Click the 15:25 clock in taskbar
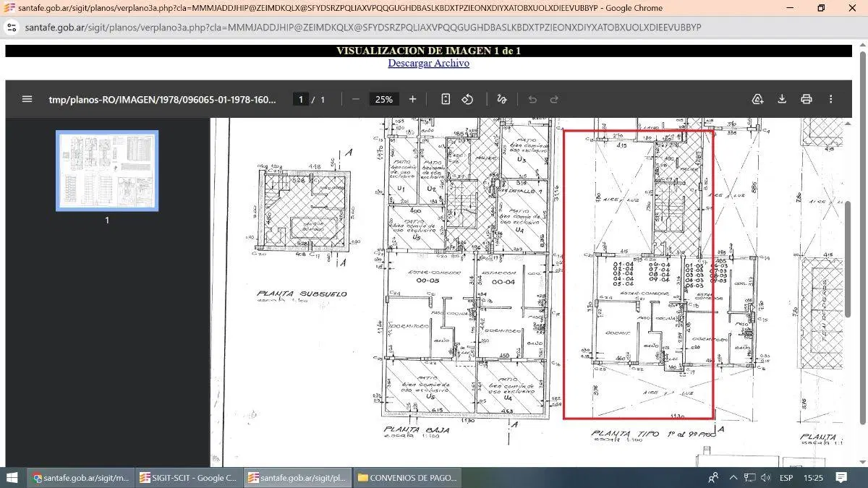The width and height of the screenshot is (868, 488). click(x=813, y=478)
